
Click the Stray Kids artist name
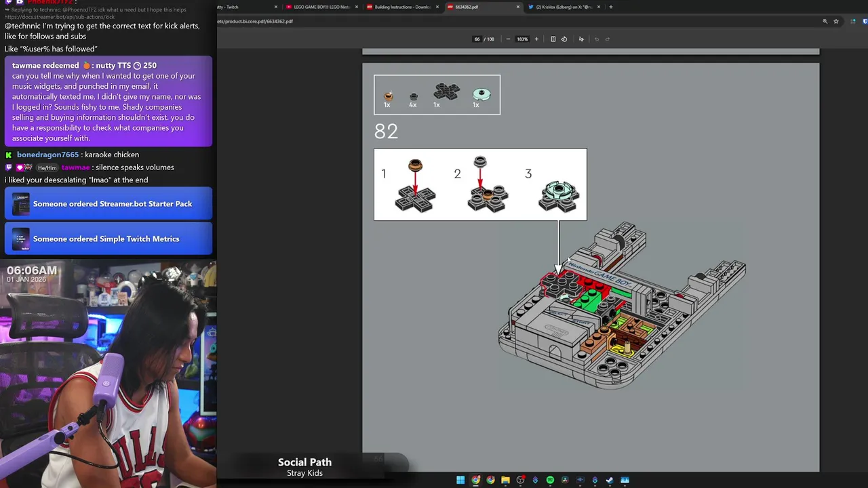[304, 473]
